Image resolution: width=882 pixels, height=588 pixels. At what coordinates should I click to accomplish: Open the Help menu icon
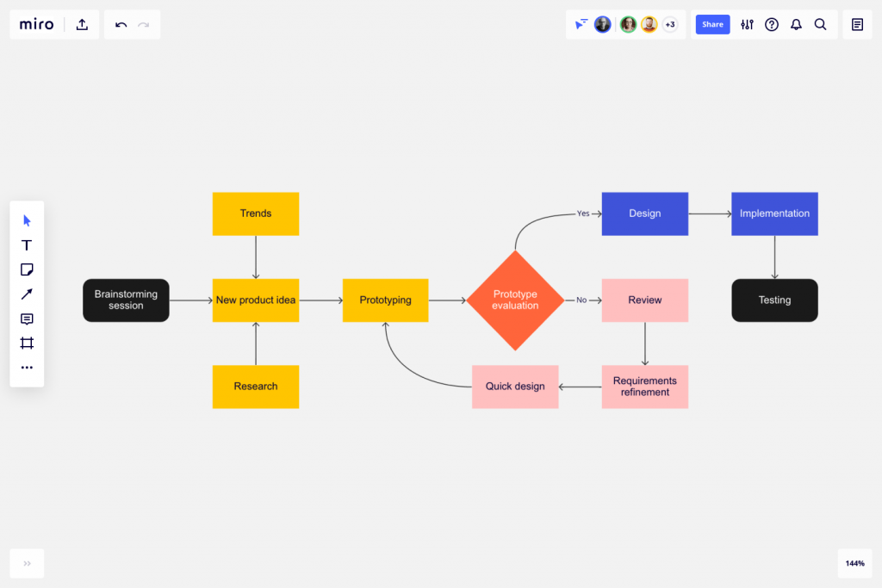[771, 24]
